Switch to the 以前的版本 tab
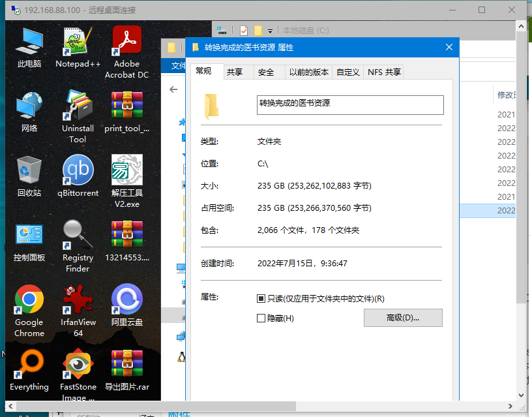532x417 pixels. [x=309, y=72]
